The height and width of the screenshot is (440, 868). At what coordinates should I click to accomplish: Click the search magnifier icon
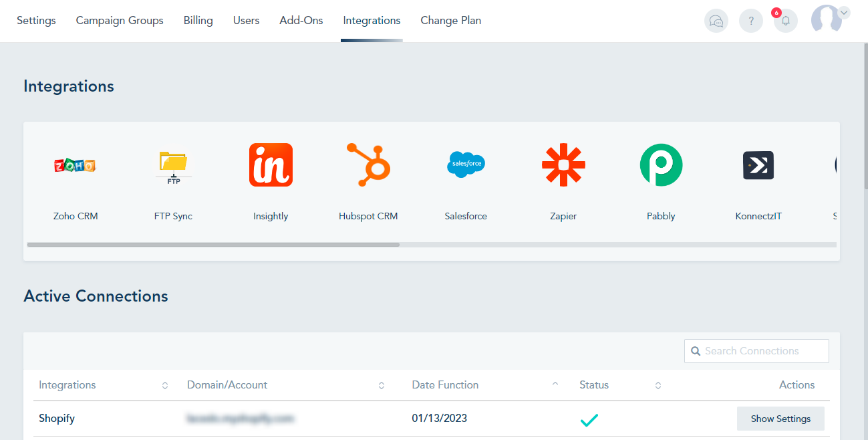pos(696,351)
